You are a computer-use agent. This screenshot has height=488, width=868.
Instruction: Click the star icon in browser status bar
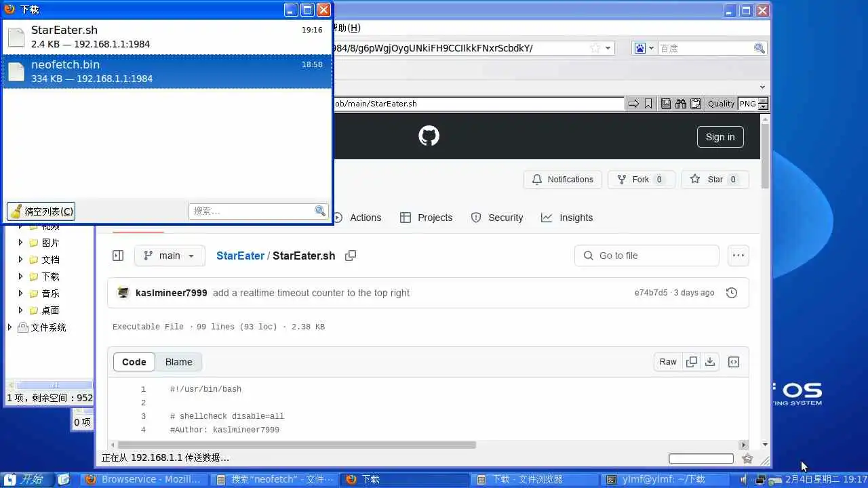coord(747,458)
